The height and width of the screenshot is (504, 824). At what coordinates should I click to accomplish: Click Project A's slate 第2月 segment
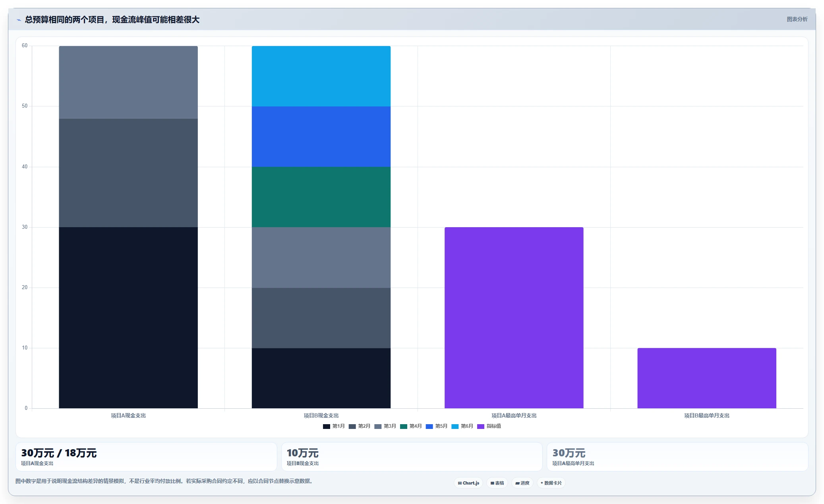128,173
